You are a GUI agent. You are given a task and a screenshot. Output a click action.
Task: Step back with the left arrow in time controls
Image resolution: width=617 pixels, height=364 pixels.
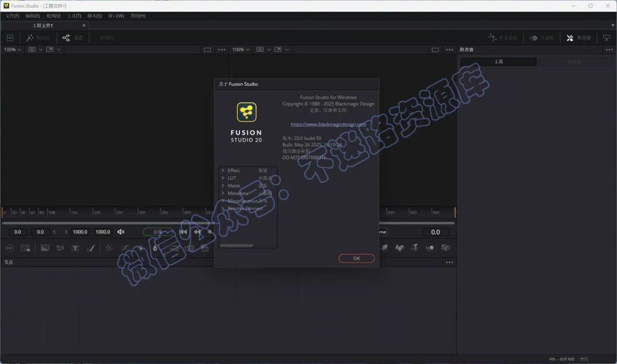point(54,232)
